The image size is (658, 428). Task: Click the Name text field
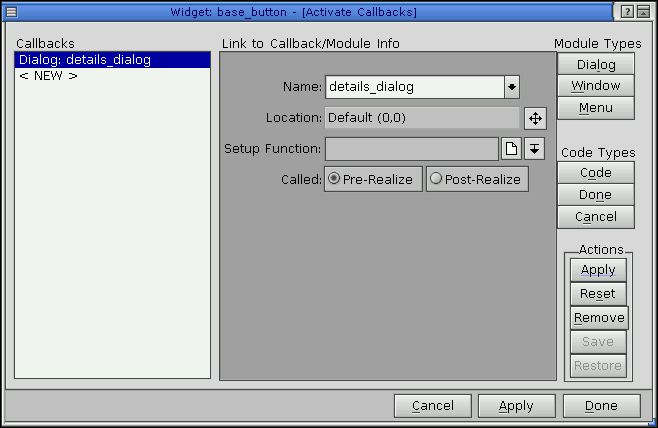click(414, 87)
